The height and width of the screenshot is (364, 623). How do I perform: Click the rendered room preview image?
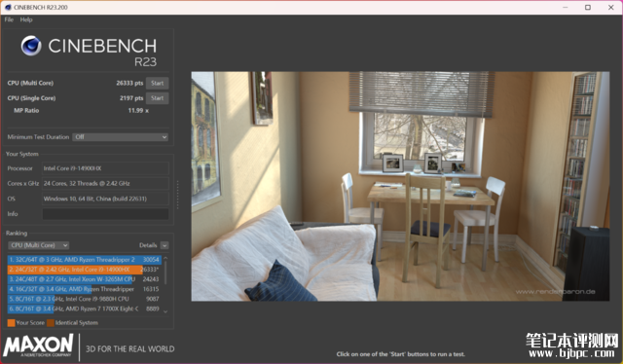click(400, 186)
